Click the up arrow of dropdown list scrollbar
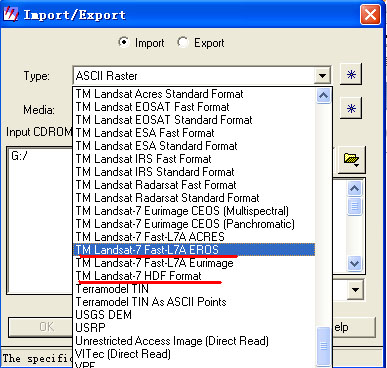Screen dimensions: 387x368 (x=323, y=96)
